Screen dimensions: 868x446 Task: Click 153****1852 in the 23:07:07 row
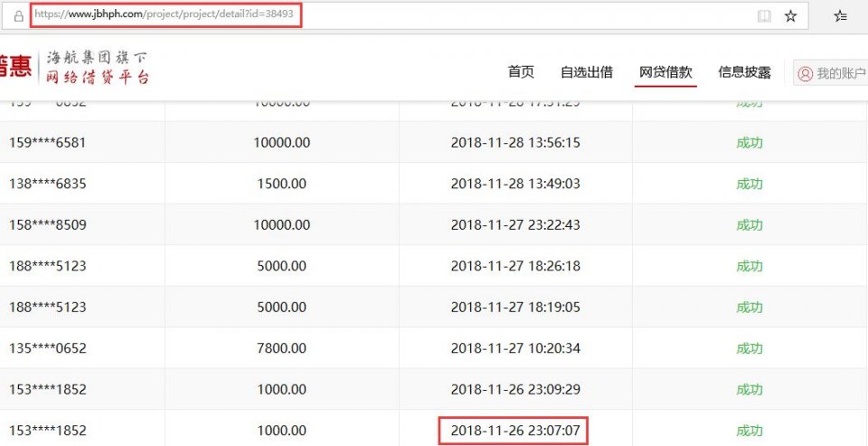48,431
